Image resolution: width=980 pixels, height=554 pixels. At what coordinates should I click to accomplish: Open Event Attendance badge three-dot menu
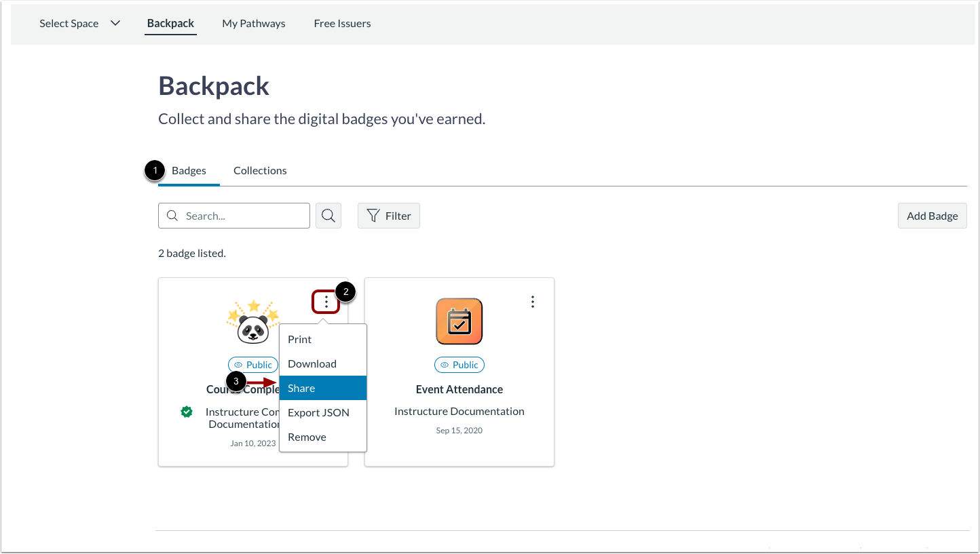point(533,302)
